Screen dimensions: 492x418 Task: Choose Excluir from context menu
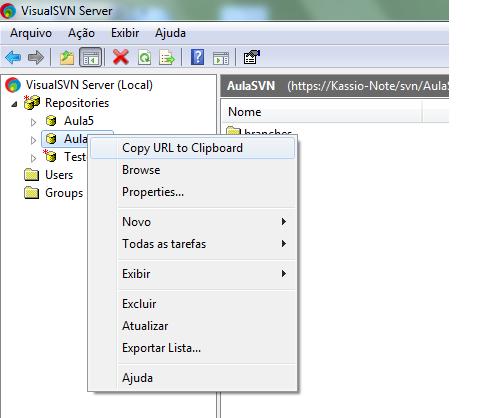tap(192, 304)
